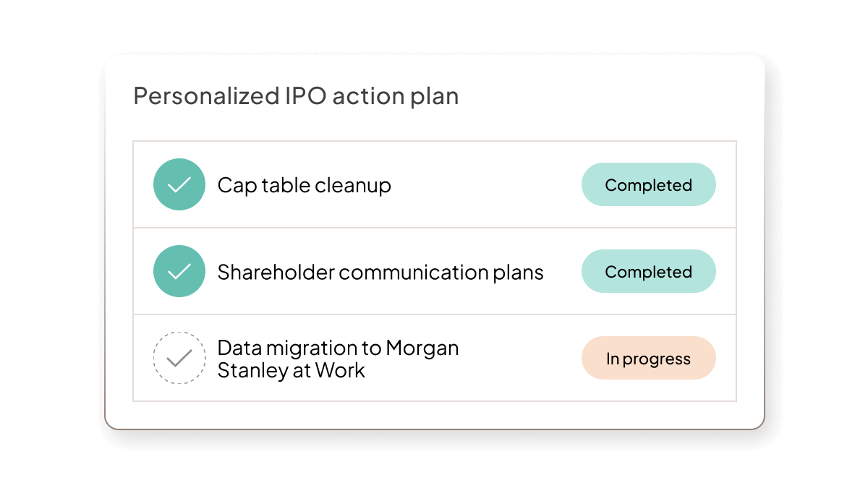Screen dimensions: 868x488
Task: Mark Data migration task as done
Action: pyautogui.click(x=179, y=358)
